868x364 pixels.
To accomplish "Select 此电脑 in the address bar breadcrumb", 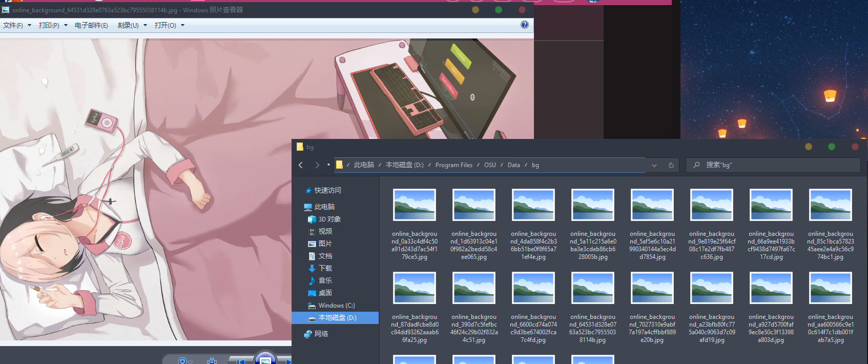I will [364, 165].
